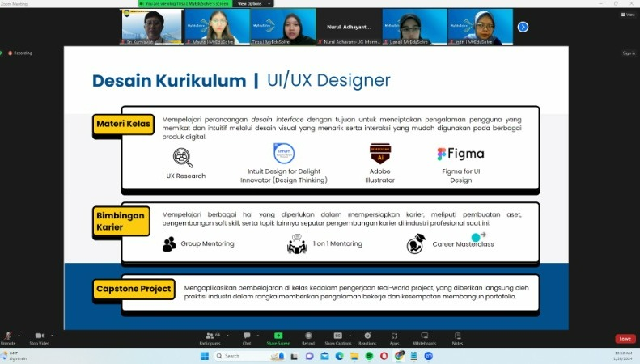The image size is (640, 364).
Task: Click 'Career Masterclass' text
Action: pyautogui.click(x=463, y=244)
